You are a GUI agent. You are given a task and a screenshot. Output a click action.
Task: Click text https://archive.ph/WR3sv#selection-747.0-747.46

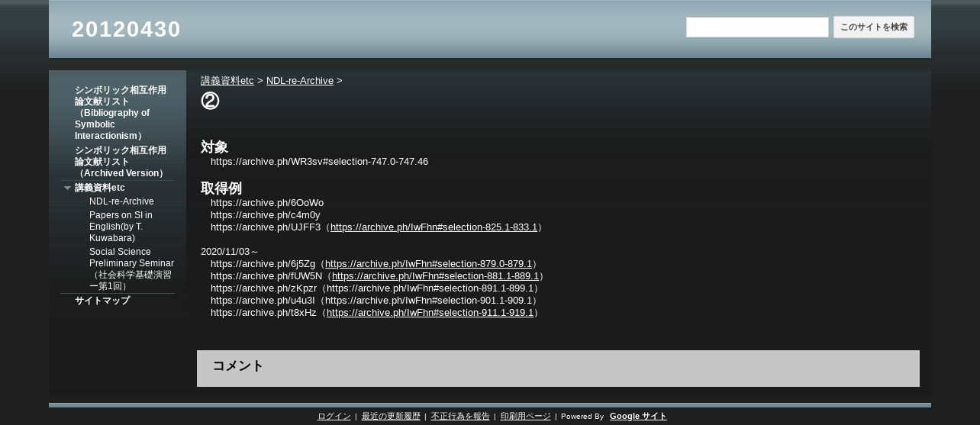pyautogui.click(x=319, y=162)
